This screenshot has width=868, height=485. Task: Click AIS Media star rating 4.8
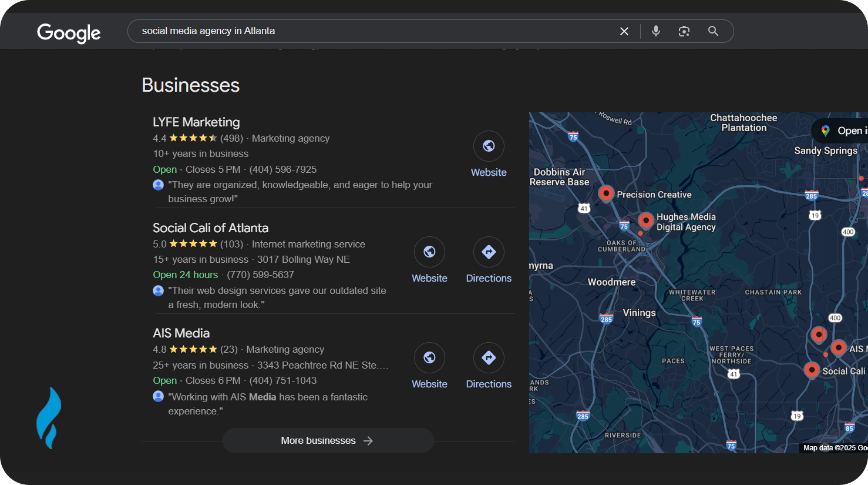[193, 349]
